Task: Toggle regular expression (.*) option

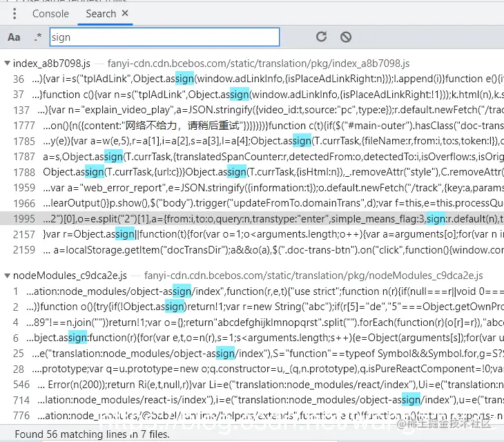Action: [x=38, y=37]
